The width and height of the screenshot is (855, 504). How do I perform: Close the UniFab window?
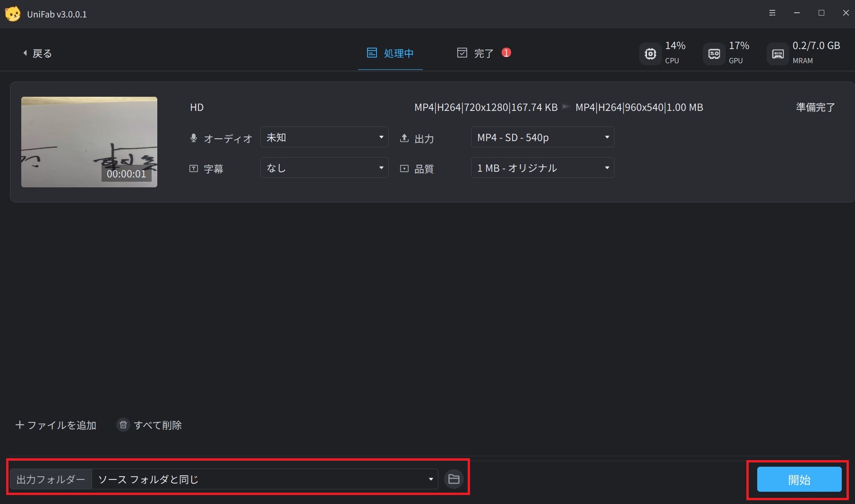(x=846, y=13)
